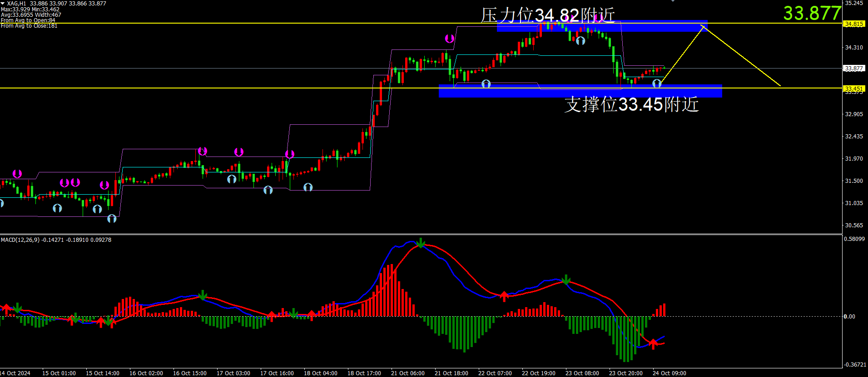Select the XAG,H1 symbol title text

point(16,3)
